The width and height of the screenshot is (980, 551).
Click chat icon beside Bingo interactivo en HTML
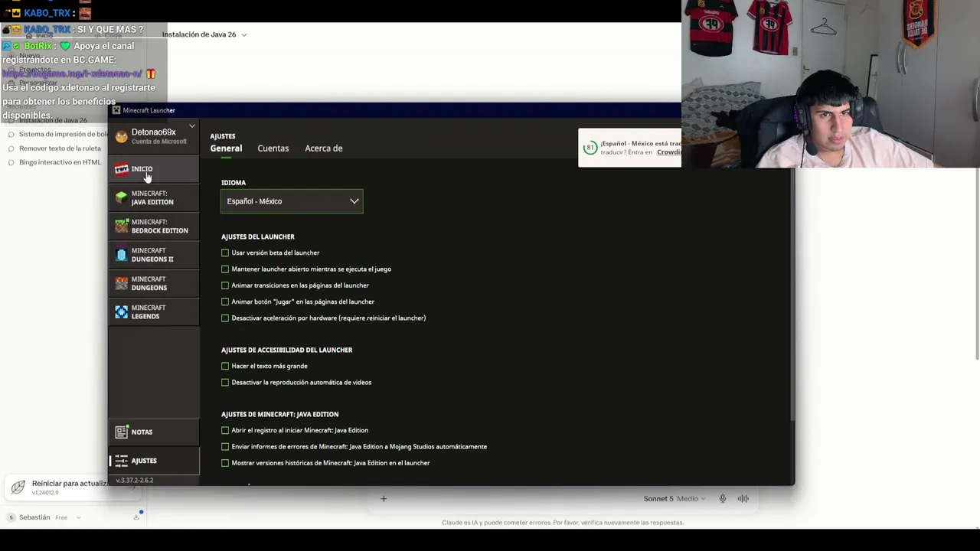tap(11, 162)
